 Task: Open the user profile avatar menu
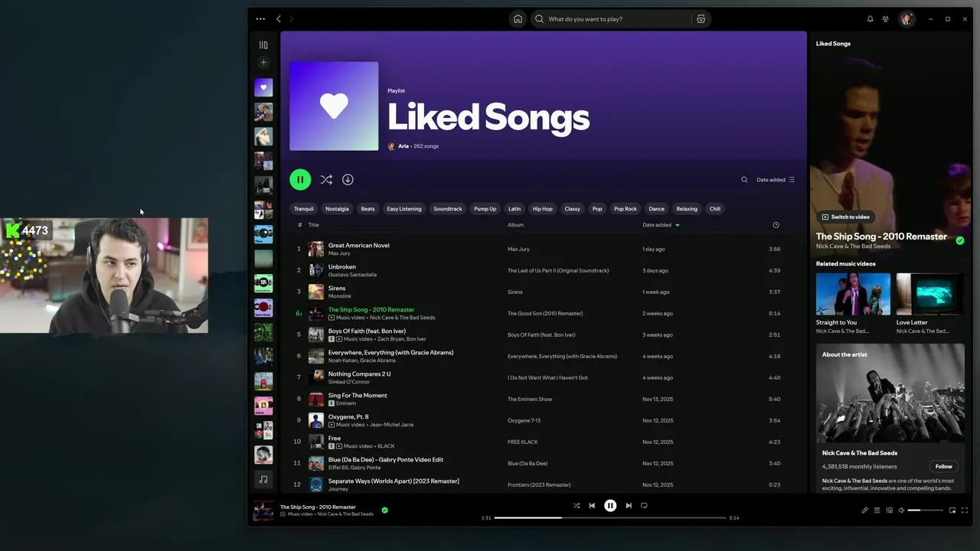coord(906,19)
